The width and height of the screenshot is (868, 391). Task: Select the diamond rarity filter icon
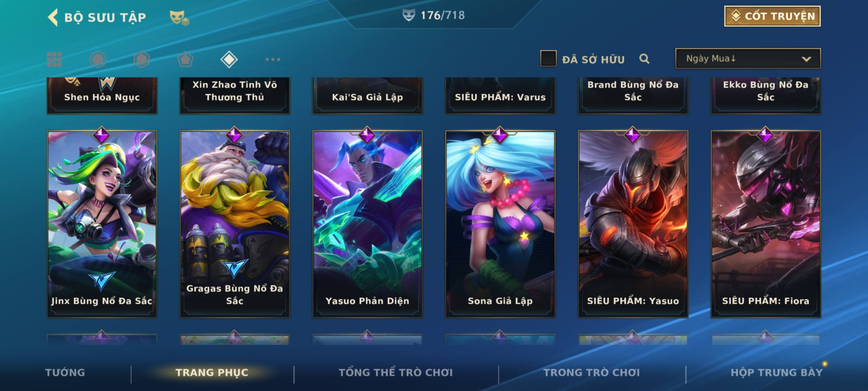tap(229, 59)
